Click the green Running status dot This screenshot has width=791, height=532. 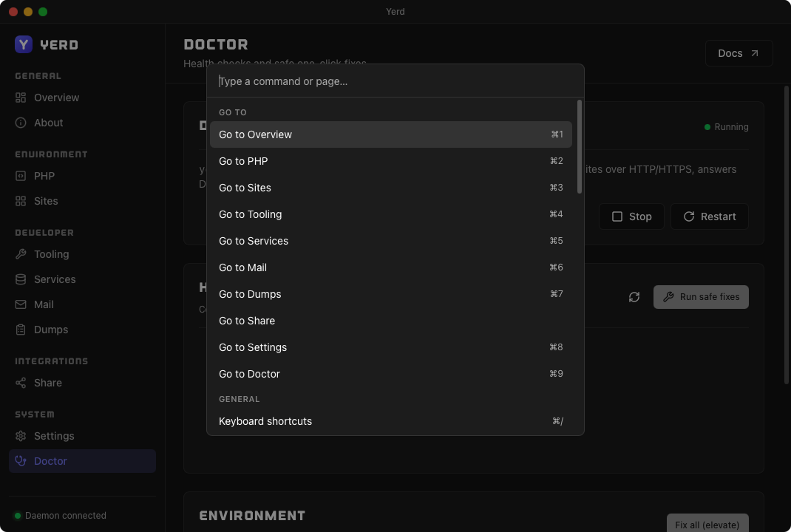707,127
